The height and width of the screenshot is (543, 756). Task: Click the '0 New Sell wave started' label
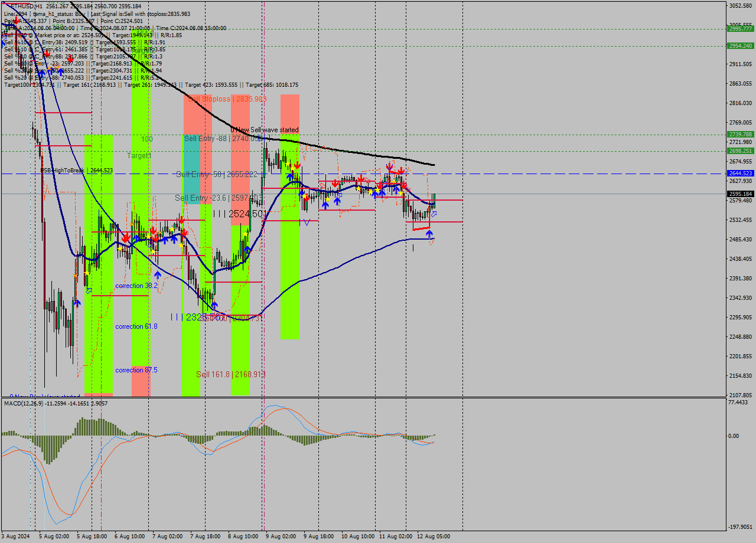pos(265,130)
